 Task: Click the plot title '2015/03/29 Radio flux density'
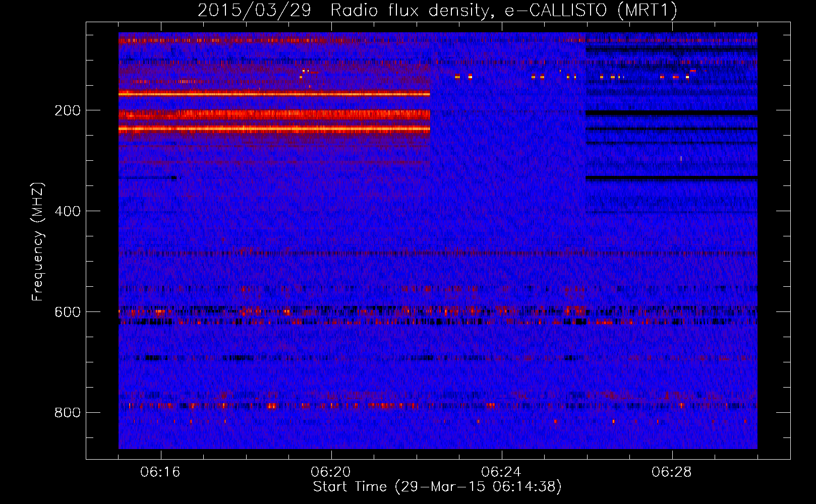(x=437, y=10)
